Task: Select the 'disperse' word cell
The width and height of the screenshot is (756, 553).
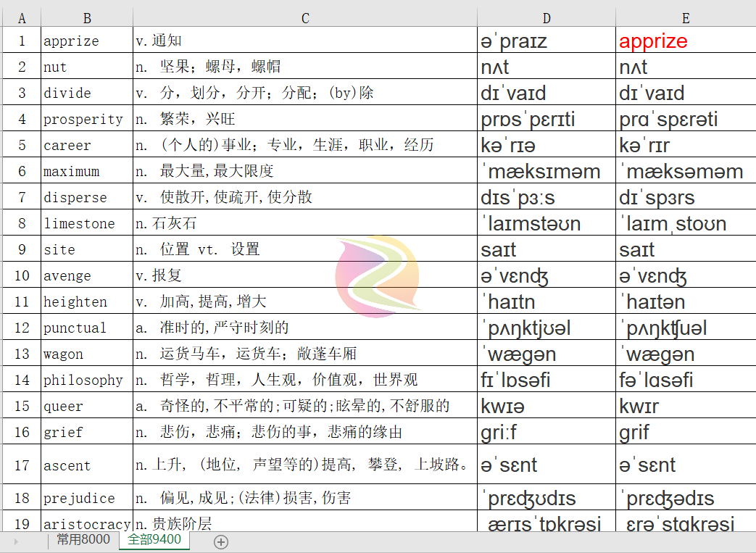Action: coord(87,196)
